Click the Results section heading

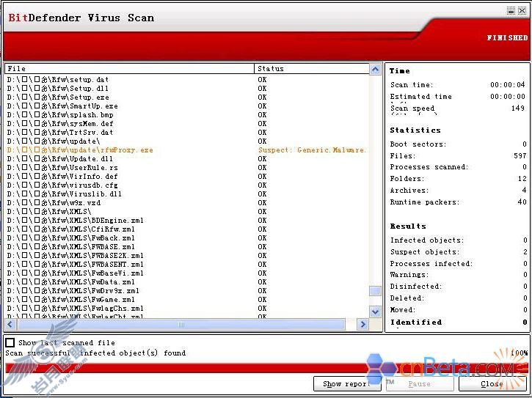408,226
